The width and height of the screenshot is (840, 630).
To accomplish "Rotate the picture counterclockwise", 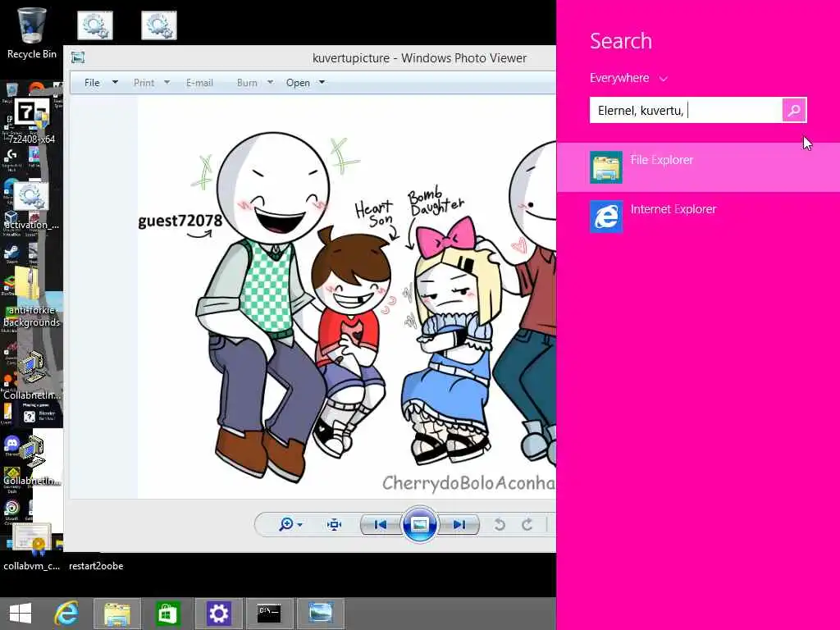I will coord(500,524).
